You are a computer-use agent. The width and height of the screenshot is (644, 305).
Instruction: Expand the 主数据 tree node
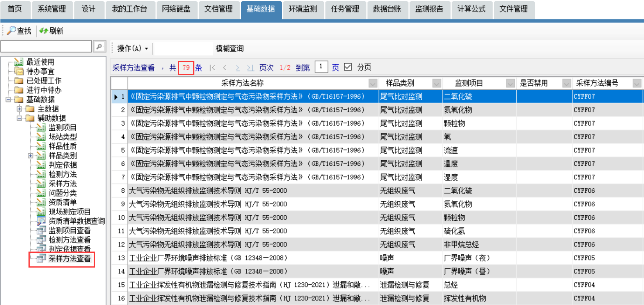click(x=19, y=109)
